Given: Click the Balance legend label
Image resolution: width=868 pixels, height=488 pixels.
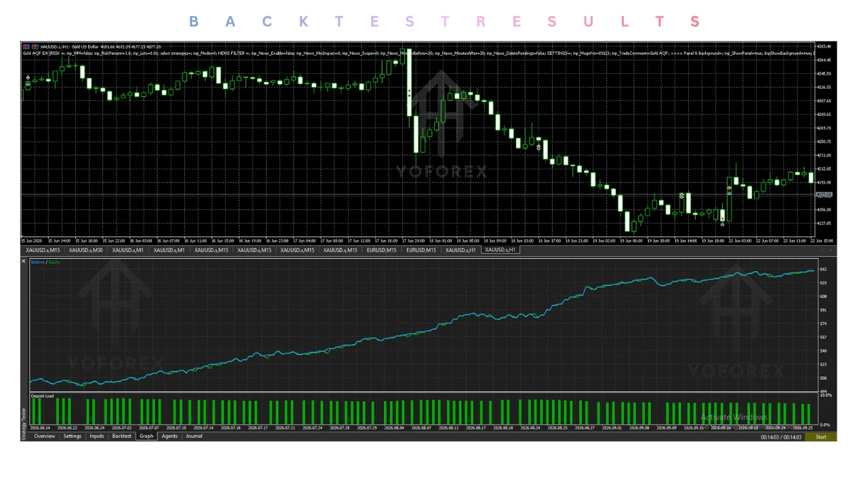Looking at the screenshot, I should [38, 262].
